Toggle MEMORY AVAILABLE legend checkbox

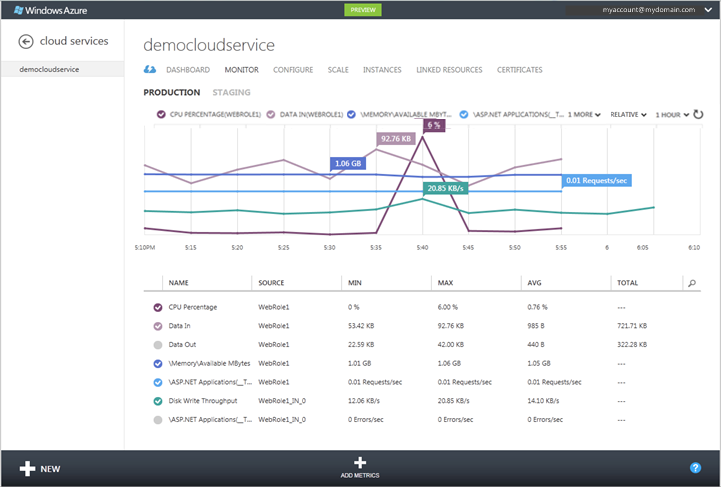click(351, 114)
